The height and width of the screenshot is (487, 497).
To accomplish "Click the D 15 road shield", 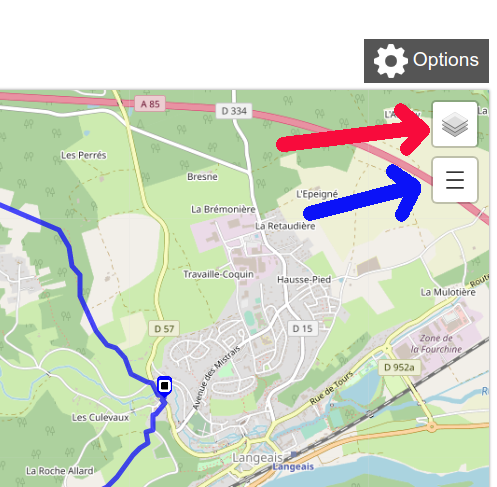I will tap(302, 329).
